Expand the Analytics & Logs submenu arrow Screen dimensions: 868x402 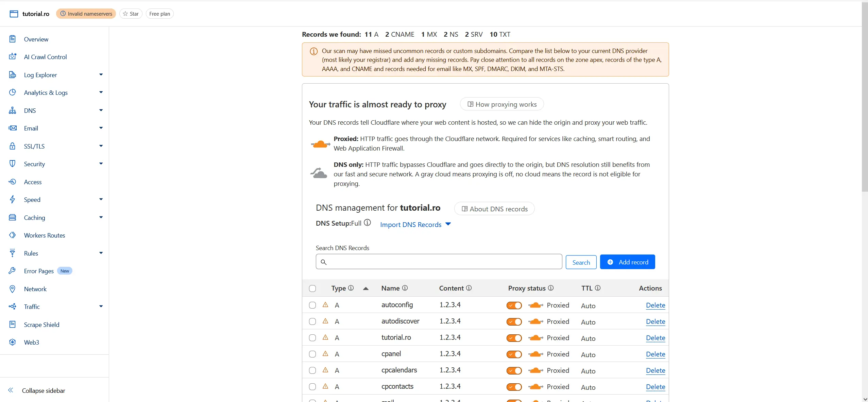tap(101, 92)
